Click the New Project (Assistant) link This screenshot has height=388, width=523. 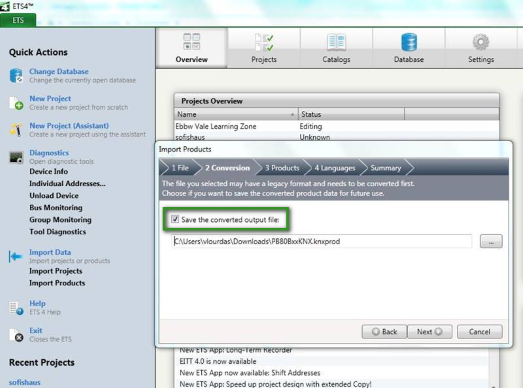pos(69,125)
